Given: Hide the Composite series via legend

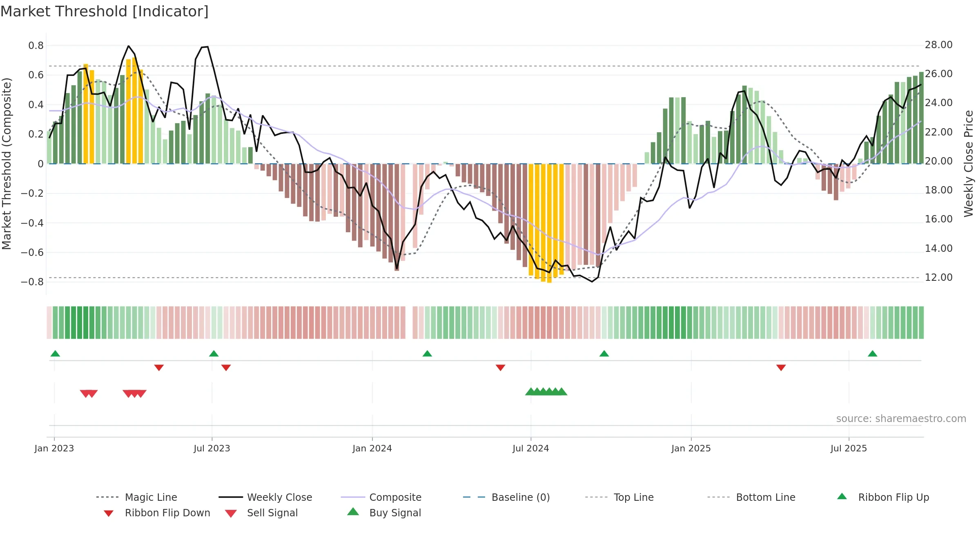Looking at the screenshot, I should point(381,497).
